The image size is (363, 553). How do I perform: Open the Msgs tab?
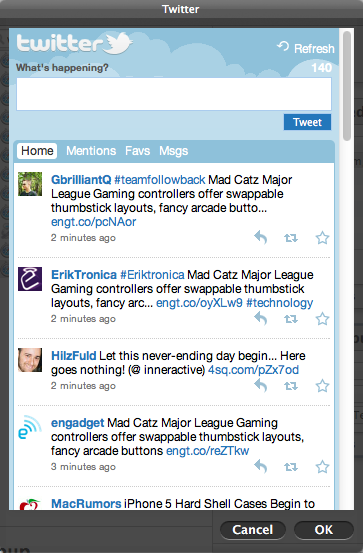tap(174, 151)
